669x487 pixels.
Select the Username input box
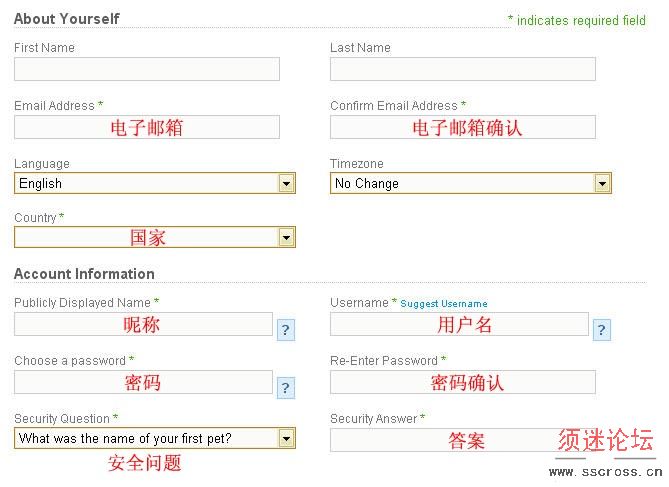(x=460, y=324)
